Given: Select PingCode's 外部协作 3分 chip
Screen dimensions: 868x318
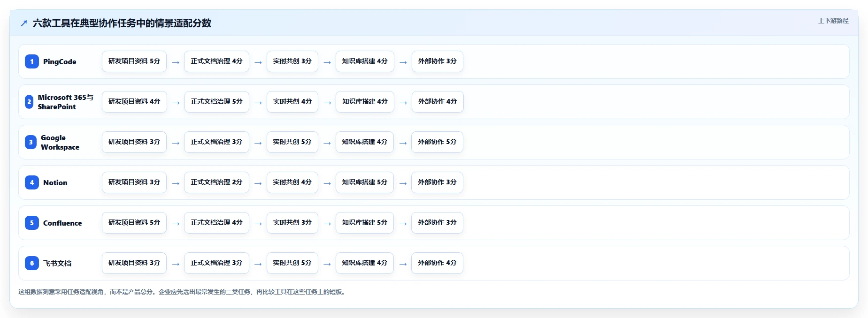Looking at the screenshot, I should pyautogui.click(x=438, y=61).
